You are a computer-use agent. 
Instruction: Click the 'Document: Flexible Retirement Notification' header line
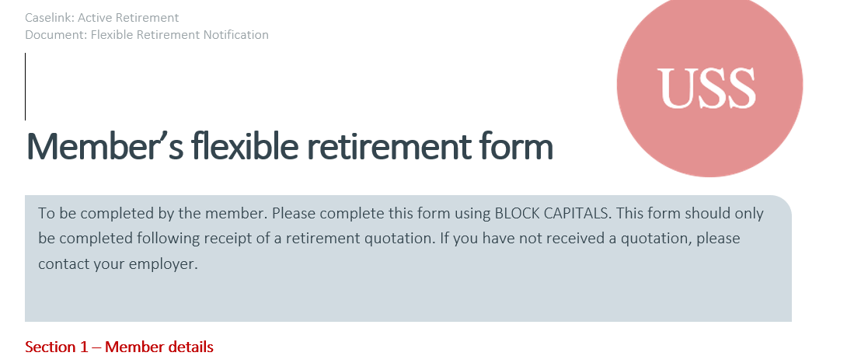(x=147, y=35)
